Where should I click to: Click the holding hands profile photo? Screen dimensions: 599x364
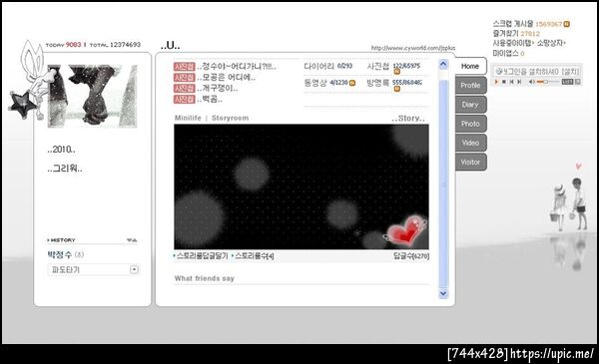(x=92, y=96)
